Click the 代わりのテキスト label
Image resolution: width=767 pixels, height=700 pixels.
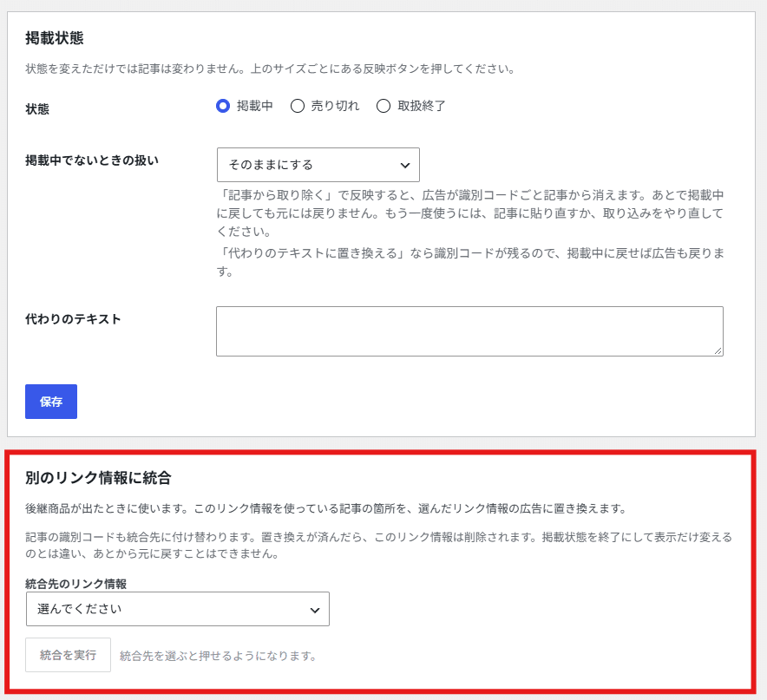[x=73, y=319]
